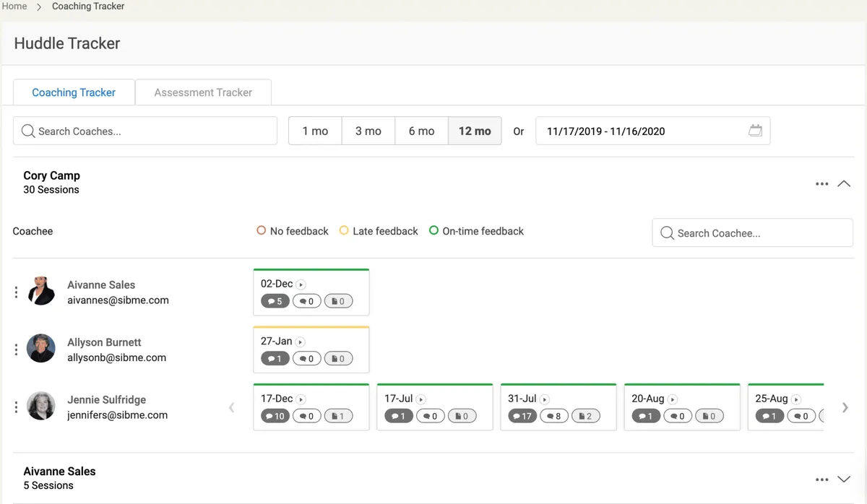Click the Search Coaches input field
This screenshot has width=867, height=504.
[145, 131]
